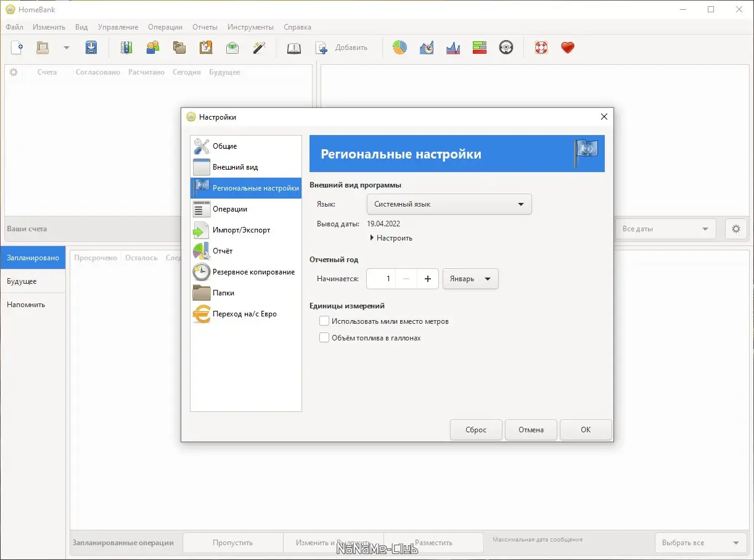Open the Справка menu
This screenshot has height=560, width=754.
coord(297,27)
